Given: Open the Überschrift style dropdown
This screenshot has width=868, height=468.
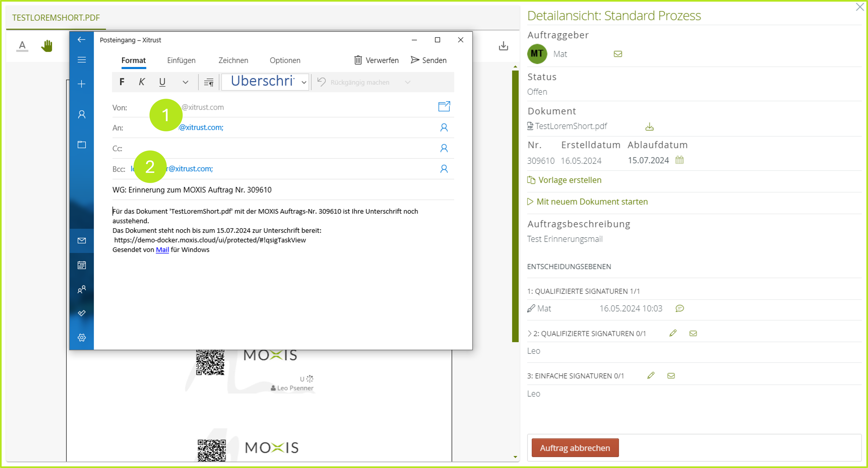Looking at the screenshot, I should (x=304, y=82).
